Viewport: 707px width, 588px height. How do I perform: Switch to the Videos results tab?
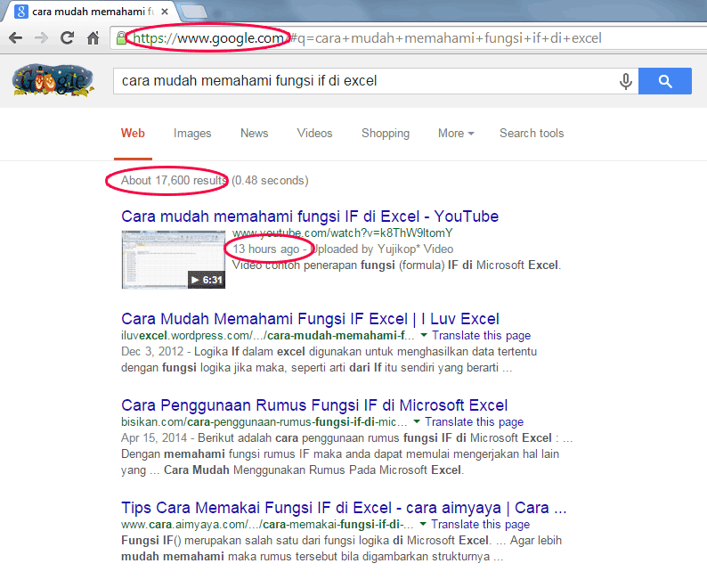point(314,133)
